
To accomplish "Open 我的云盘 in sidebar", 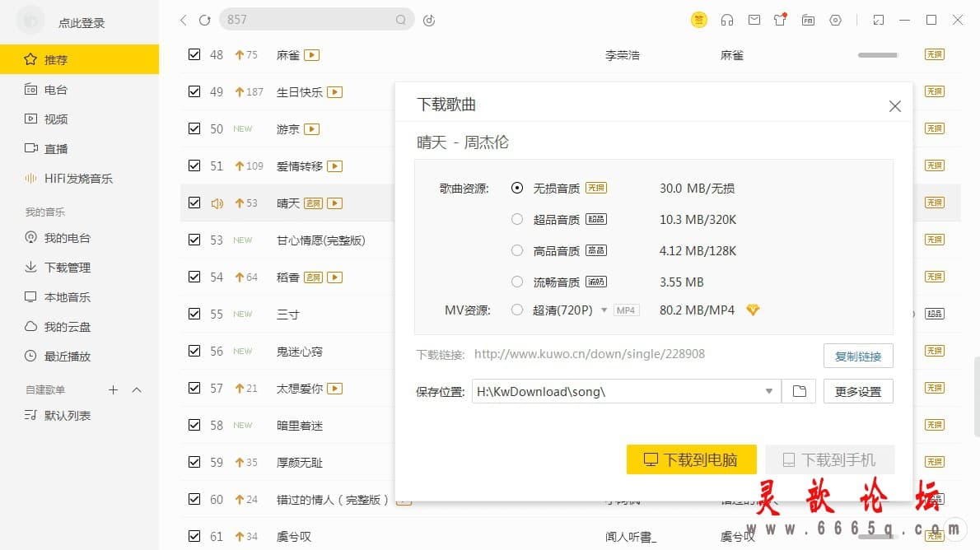I will pyautogui.click(x=79, y=327).
